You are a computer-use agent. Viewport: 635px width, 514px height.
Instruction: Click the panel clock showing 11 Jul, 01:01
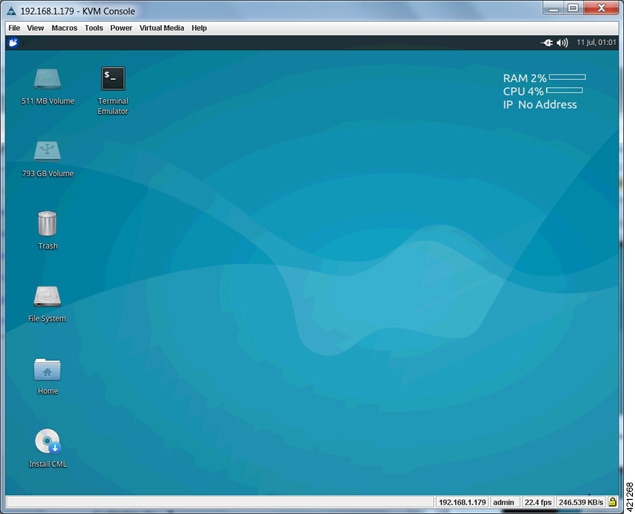pos(596,43)
